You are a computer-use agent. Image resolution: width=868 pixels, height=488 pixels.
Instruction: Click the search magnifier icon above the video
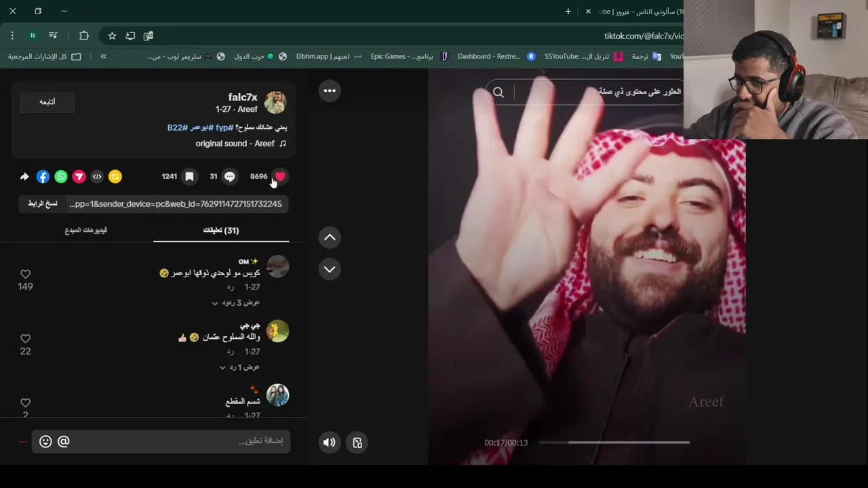tap(498, 93)
